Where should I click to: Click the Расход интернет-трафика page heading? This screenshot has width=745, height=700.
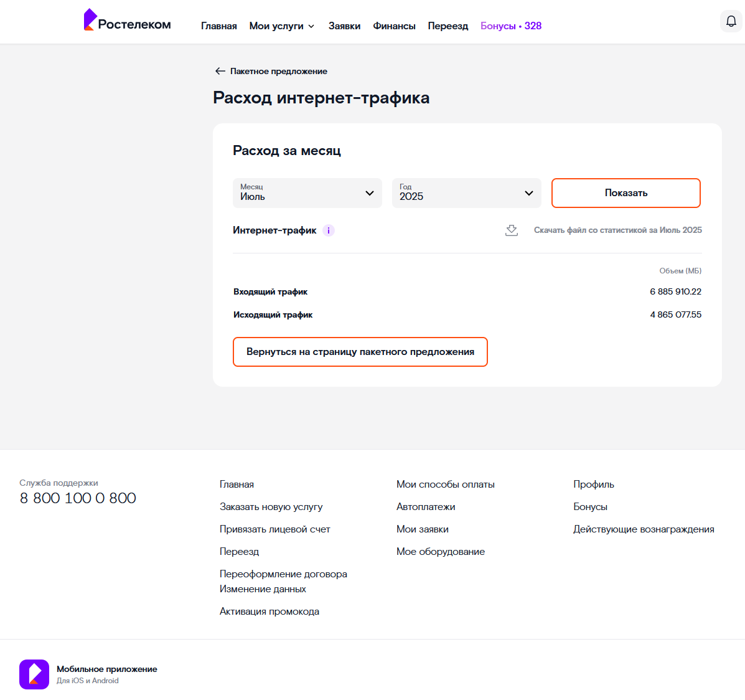(321, 98)
